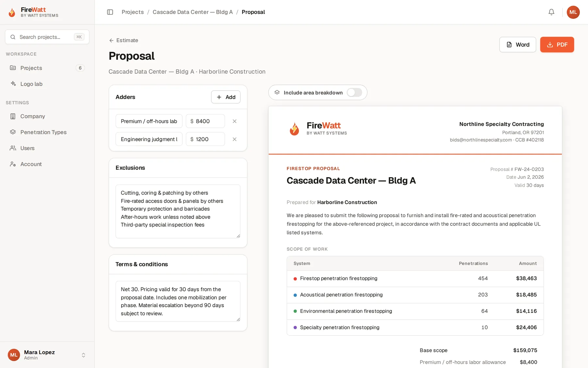Click the back arrow beside Estimate
The width and height of the screenshot is (588, 368).
(111, 41)
